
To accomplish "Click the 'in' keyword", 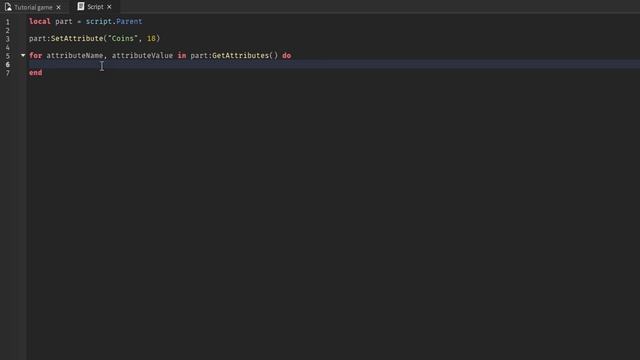I will 182,55.
